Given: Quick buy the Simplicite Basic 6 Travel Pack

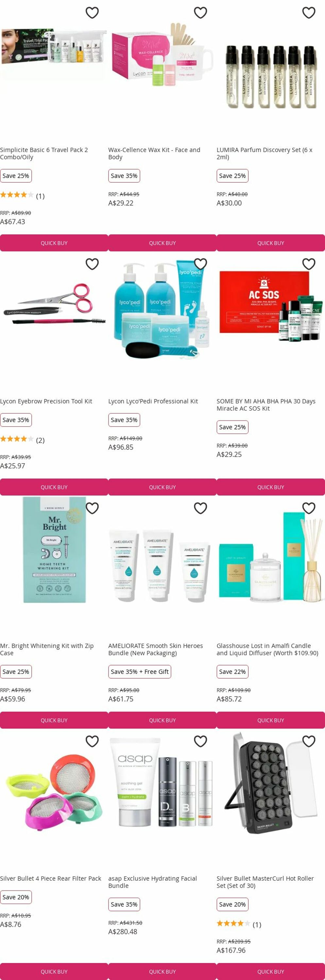Looking at the screenshot, I should 54,243.
